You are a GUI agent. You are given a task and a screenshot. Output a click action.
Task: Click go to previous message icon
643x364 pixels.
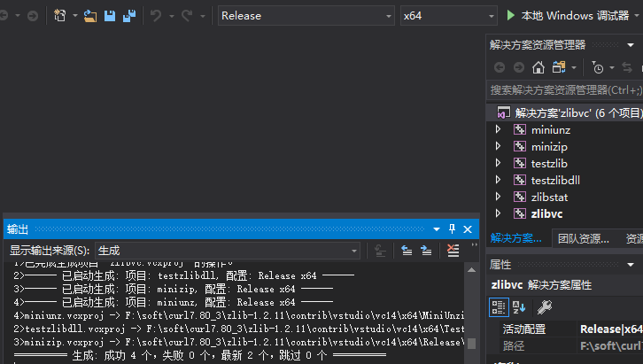(407, 251)
